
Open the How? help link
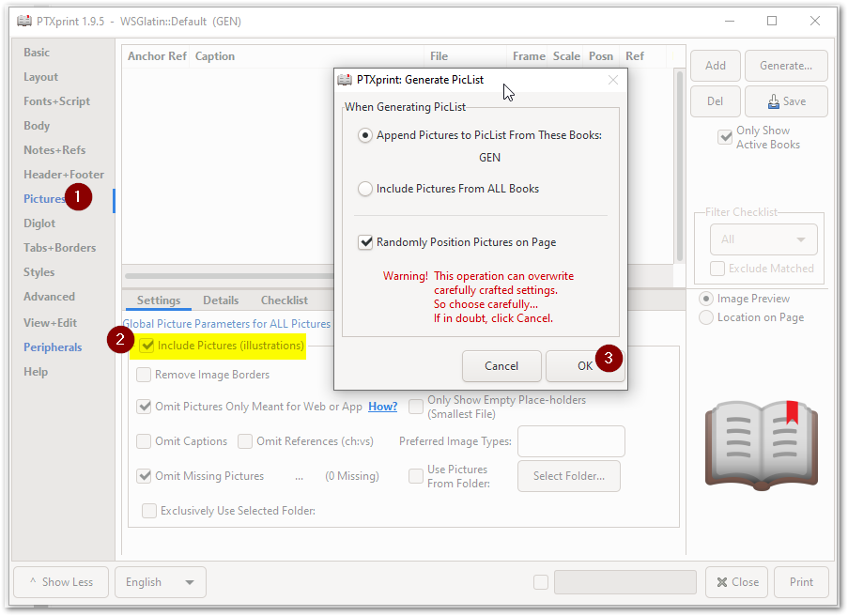tap(382, 406)
